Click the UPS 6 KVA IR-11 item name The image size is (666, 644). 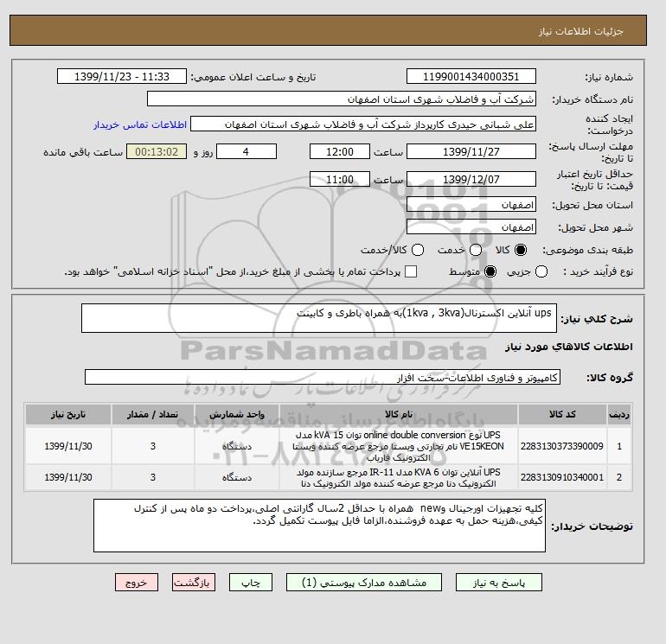click(399, 477)
